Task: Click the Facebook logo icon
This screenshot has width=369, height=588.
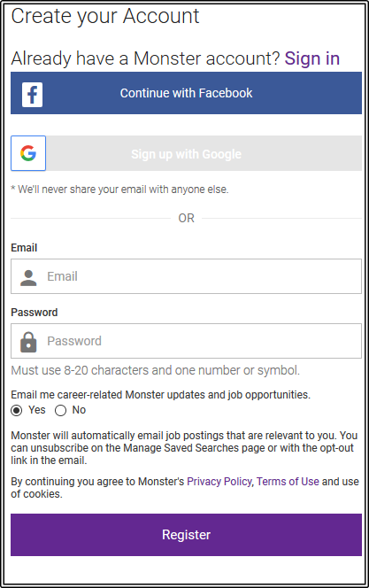Action: coord(32,95)
